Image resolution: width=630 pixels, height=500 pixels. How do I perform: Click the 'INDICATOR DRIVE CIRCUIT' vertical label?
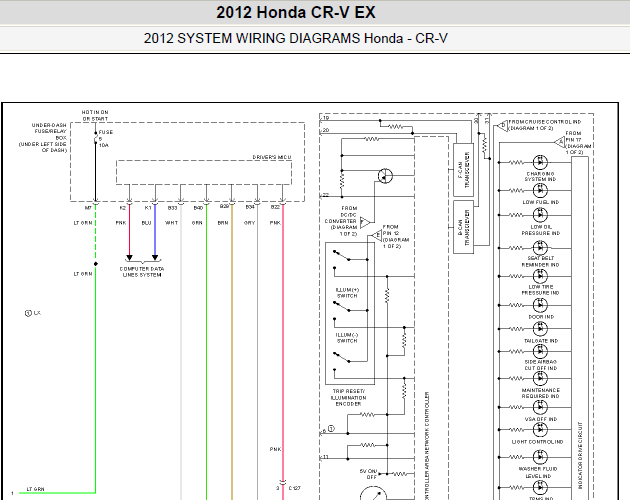point(580,455)
